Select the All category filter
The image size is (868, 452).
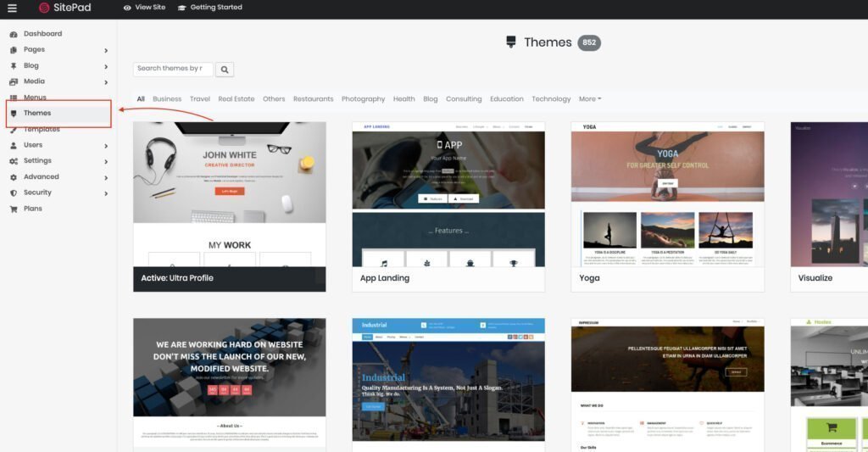click(x=141, y=98)
